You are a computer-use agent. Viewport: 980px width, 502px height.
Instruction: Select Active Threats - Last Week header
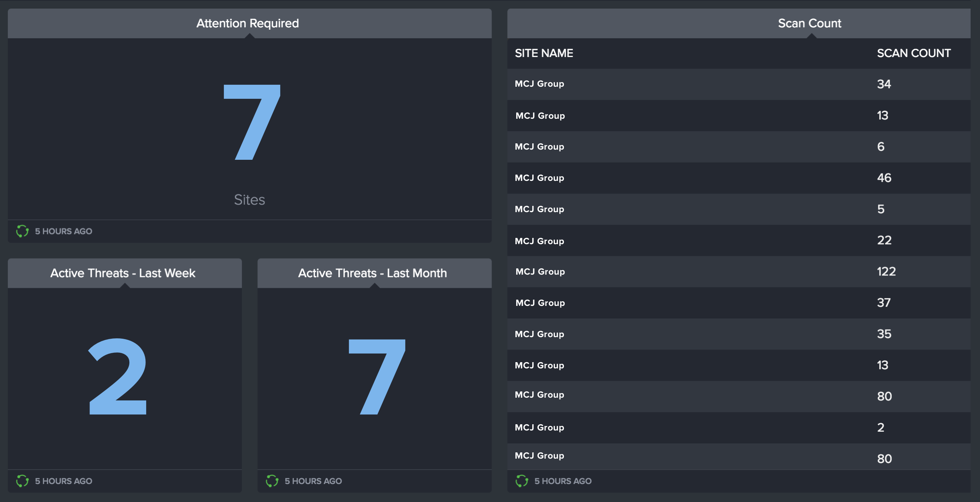point(125,273)
